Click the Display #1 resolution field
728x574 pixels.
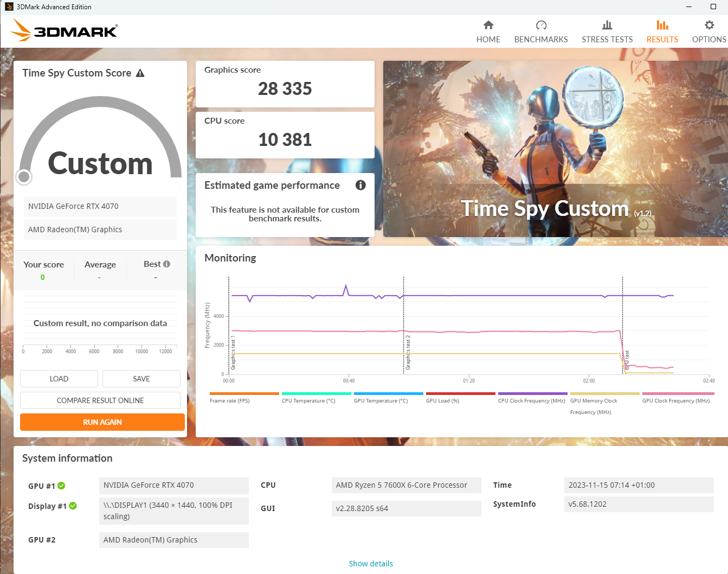point(174,511)
